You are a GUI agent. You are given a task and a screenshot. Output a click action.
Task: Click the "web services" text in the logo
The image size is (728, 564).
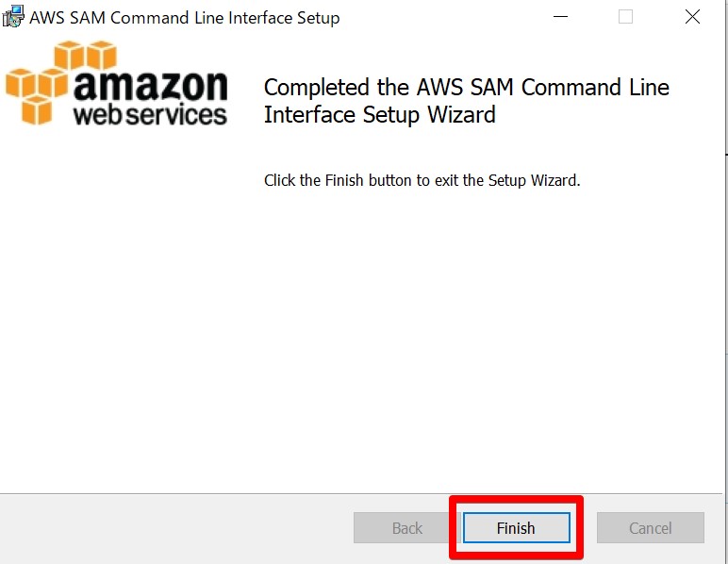pos(150,115)
